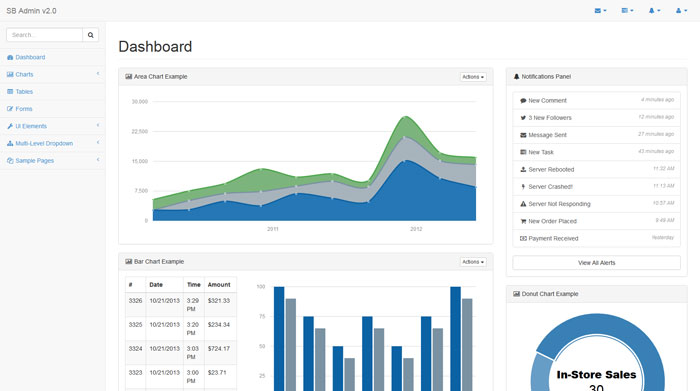
Task: Click the 3323 order number cell
Action: [135, 377]
